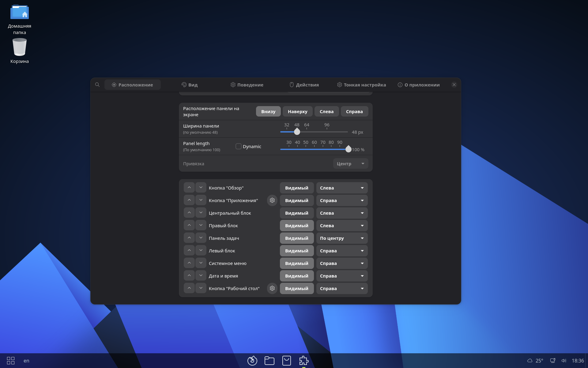The image size is (588, 368).
Task: Set panel position to Наверху
Action: click(x=297, y=111)
